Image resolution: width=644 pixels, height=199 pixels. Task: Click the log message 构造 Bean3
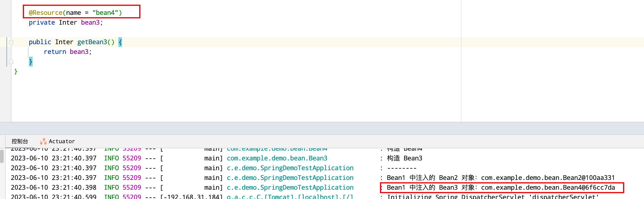click(404, 158)
